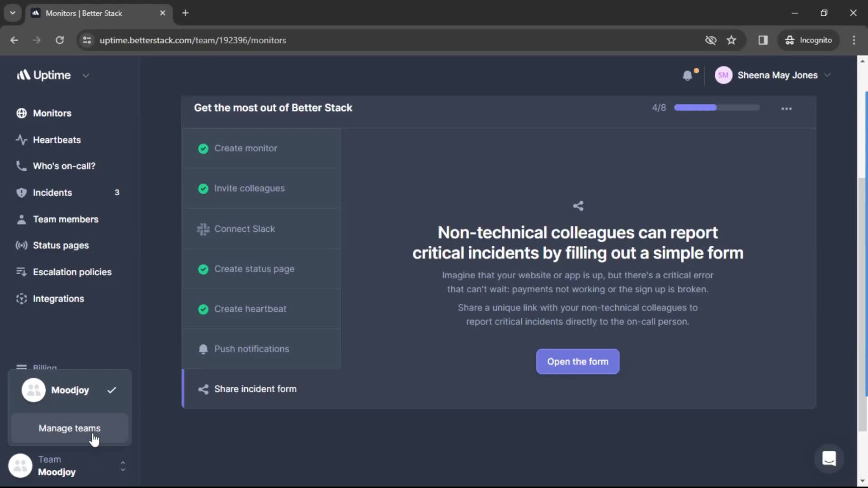Click the Heartbeats pulse icon
Screen dimensions: 868x488
click(21, 140)
